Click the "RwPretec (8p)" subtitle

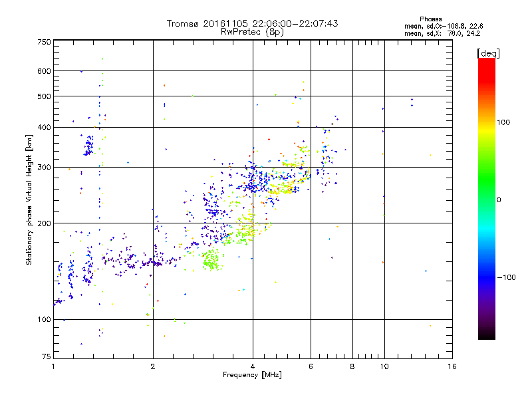coord(252,32)
